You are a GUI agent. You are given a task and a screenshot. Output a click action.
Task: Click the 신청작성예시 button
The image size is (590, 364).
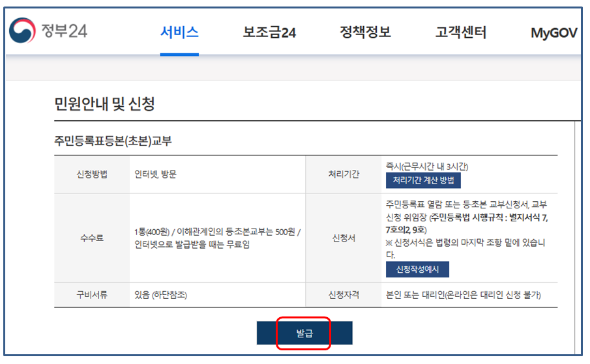(x=417, y=270)
